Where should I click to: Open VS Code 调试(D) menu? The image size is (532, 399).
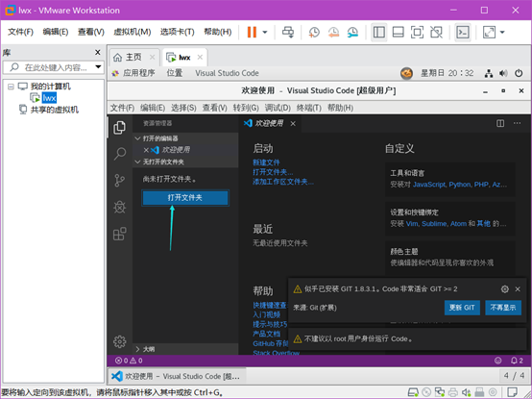(x=278, y=108)
